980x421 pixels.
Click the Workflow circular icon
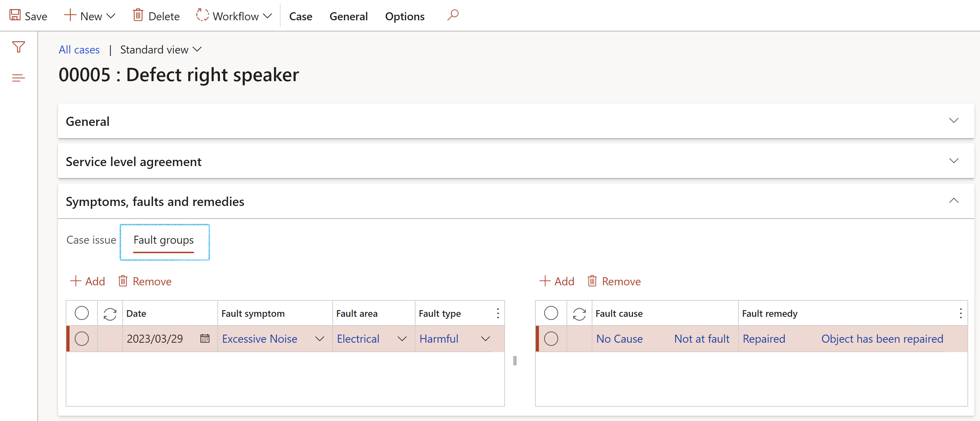click(202, 15)
